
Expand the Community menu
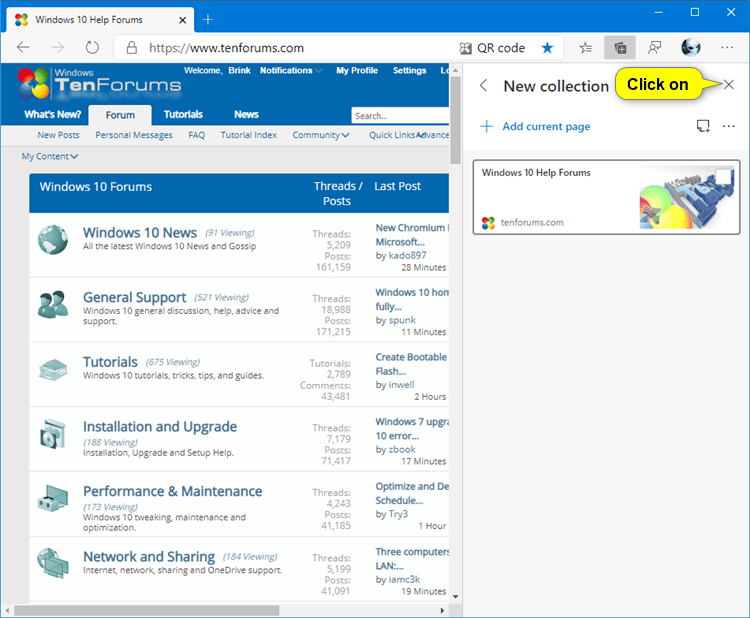pos(321,135)
